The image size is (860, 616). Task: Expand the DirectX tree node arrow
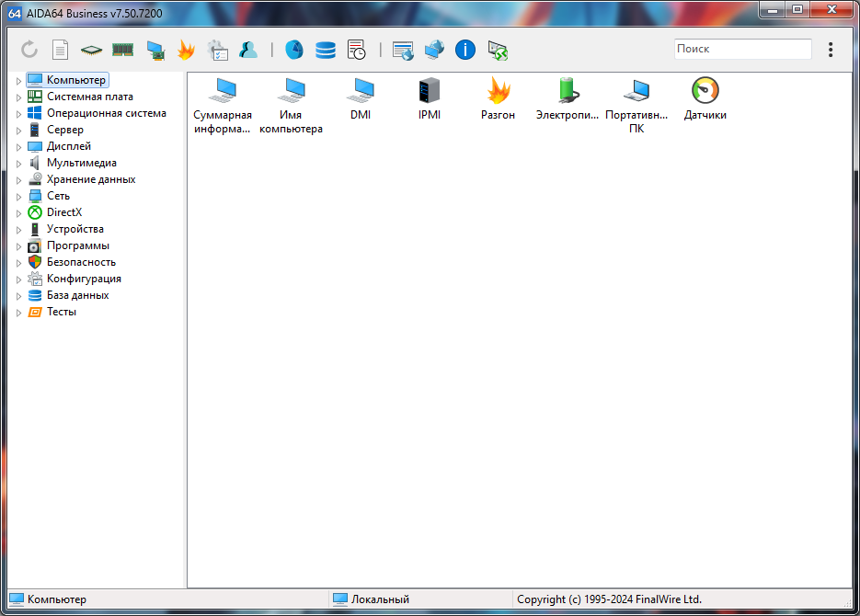(18, 212)
